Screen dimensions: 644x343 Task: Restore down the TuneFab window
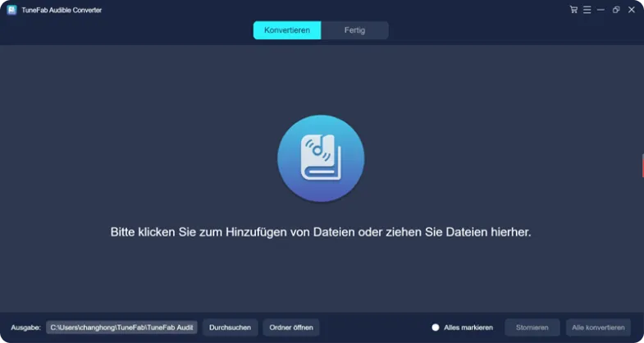point(616,10)
